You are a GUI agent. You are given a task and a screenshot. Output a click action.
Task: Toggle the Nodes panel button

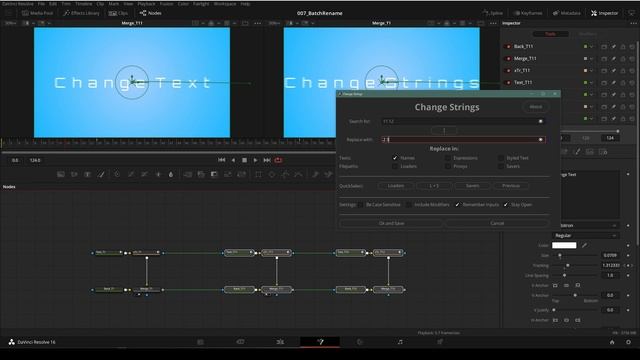150,13
